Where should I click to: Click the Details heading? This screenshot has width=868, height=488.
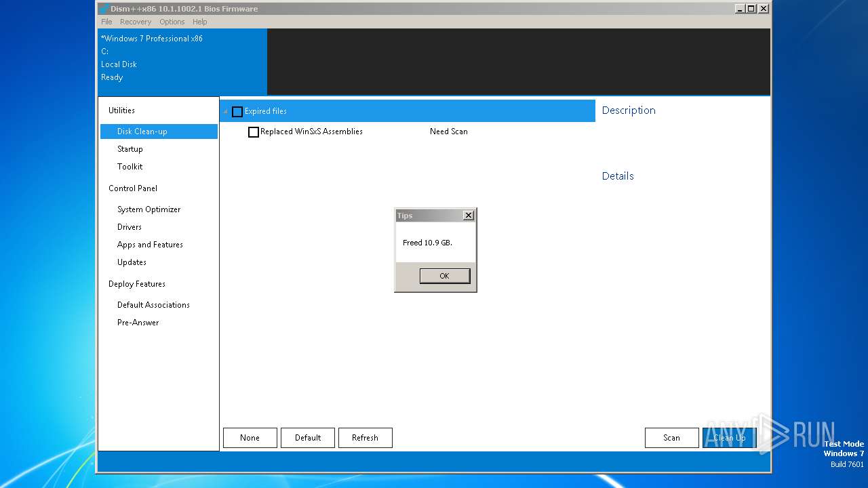pos(618,176)
